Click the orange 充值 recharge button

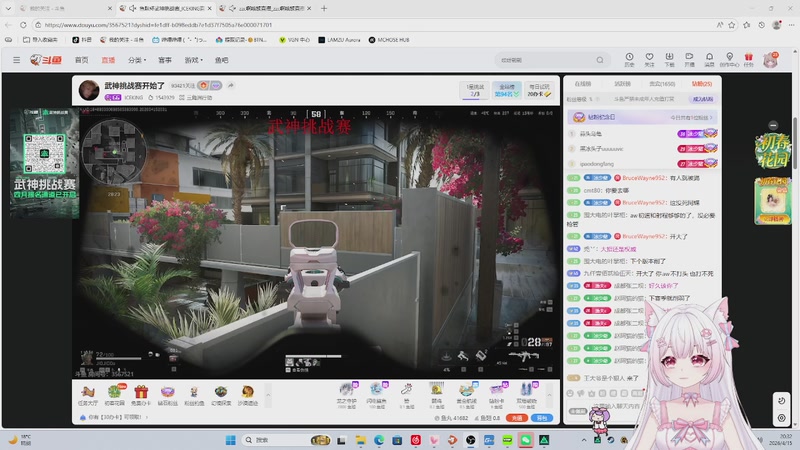coord(517,418)
